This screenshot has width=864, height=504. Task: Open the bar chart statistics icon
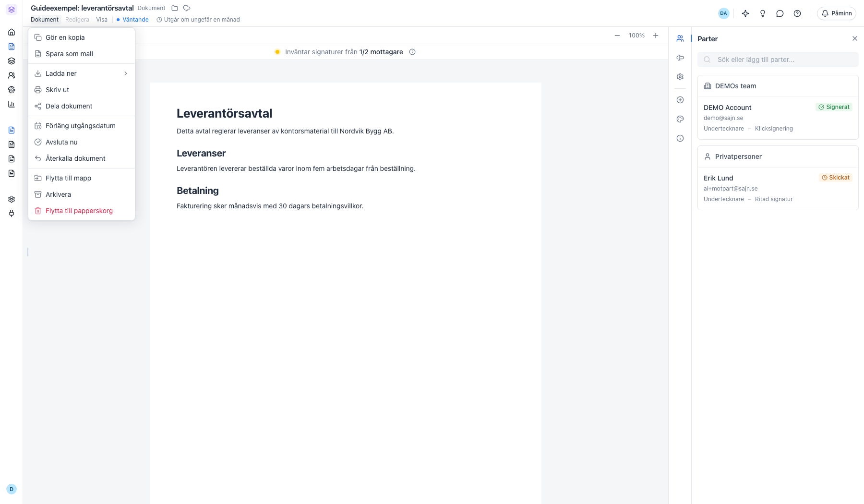coord(12,104)
